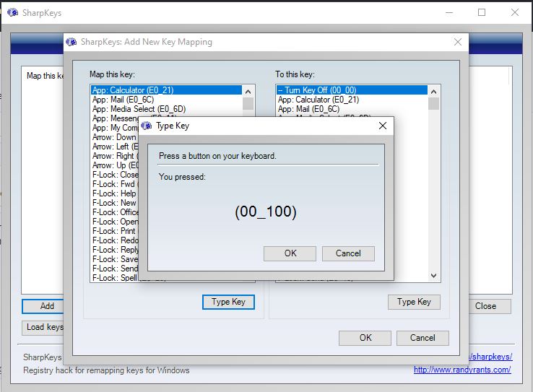
Task: Select F-Lock: Spell in Map list
Action: pyautogui.click(x=115, y=278)
